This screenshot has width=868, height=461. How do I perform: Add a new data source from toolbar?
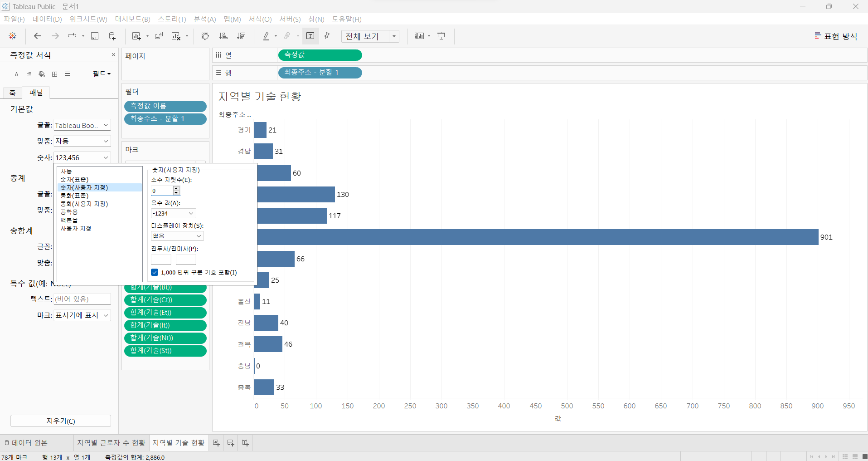[112, 36]
